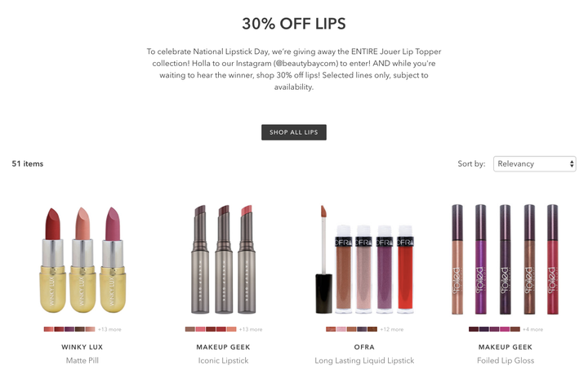
Task: Select first color swatch under Iconic Lipstick
Action: [189, 329]
